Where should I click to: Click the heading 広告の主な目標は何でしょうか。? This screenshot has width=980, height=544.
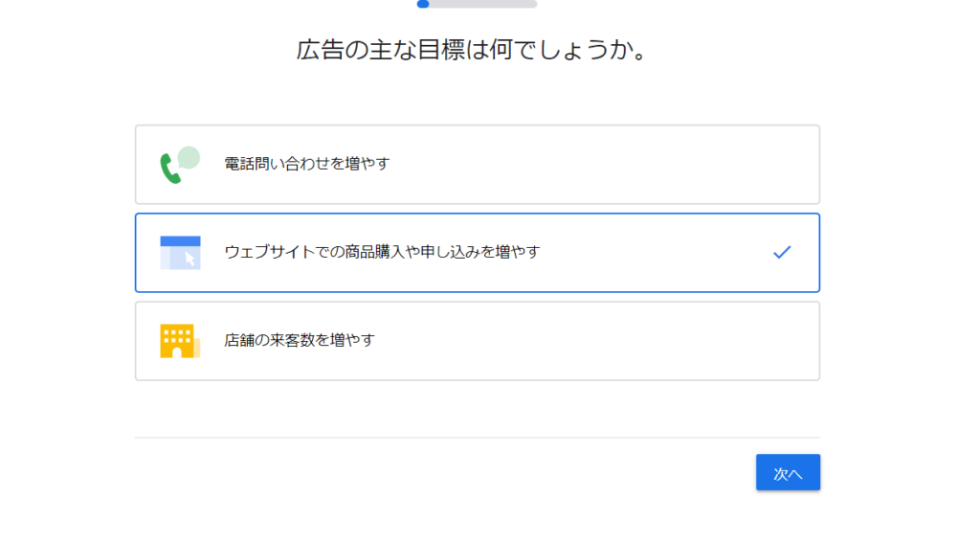point(472,50)
